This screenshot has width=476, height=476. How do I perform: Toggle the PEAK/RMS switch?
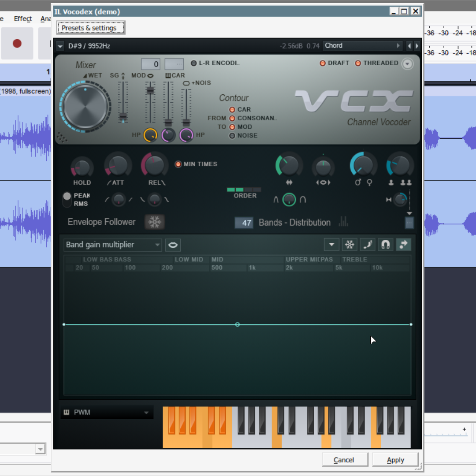[x=67, y=200]
